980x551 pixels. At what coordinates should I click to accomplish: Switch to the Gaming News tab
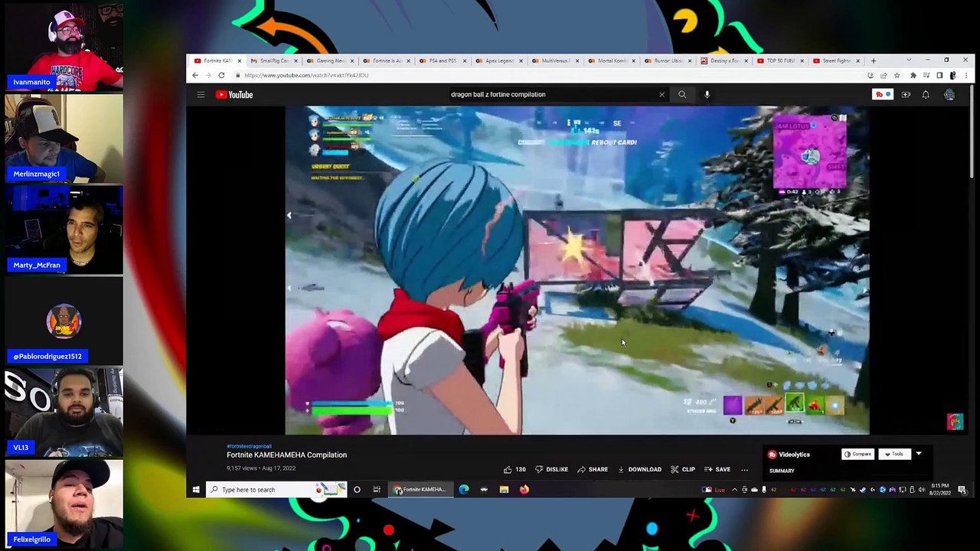[x=330, y=60]
